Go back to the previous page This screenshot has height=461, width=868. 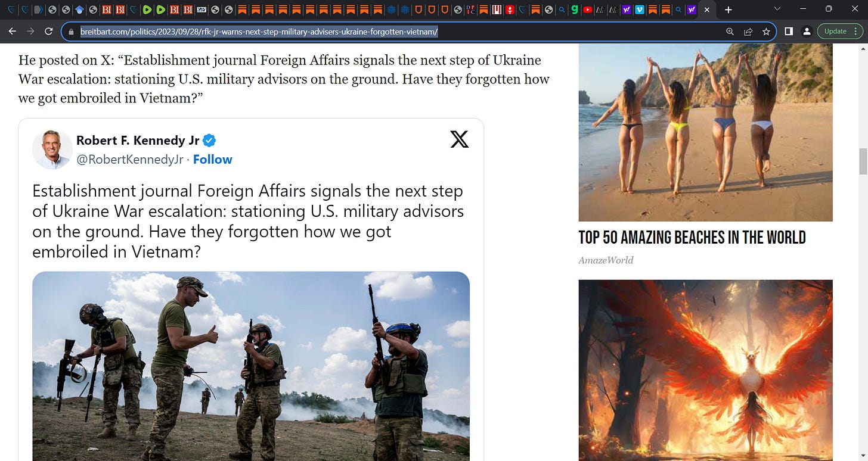[x=13, y=32]
